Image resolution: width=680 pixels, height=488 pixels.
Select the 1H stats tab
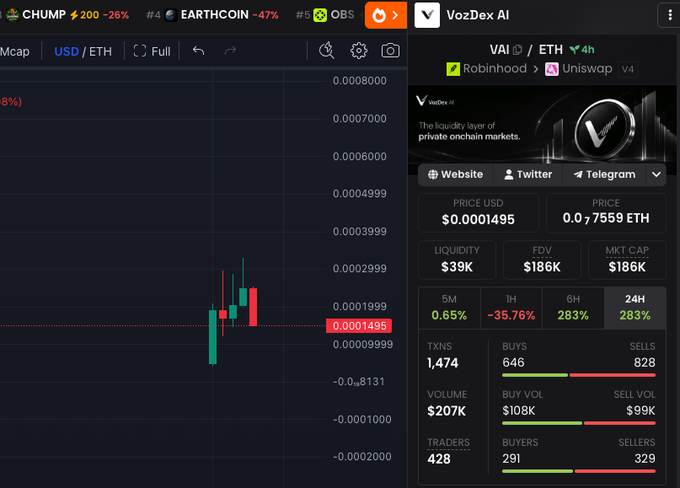(511, 308)
